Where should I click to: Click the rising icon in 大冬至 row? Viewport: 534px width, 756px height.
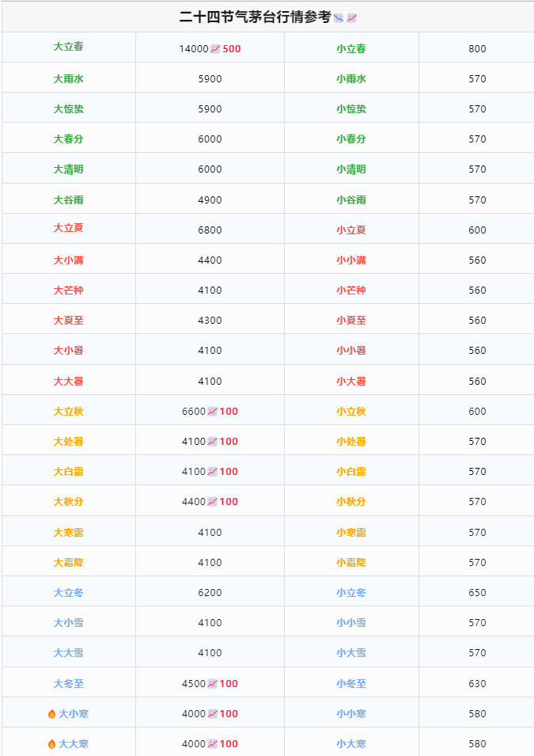tap(213, 684)
